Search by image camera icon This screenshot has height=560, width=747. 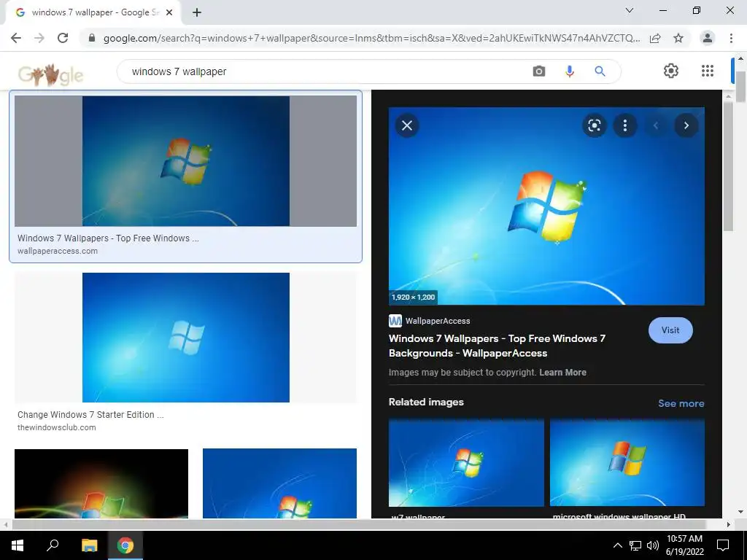539,71
